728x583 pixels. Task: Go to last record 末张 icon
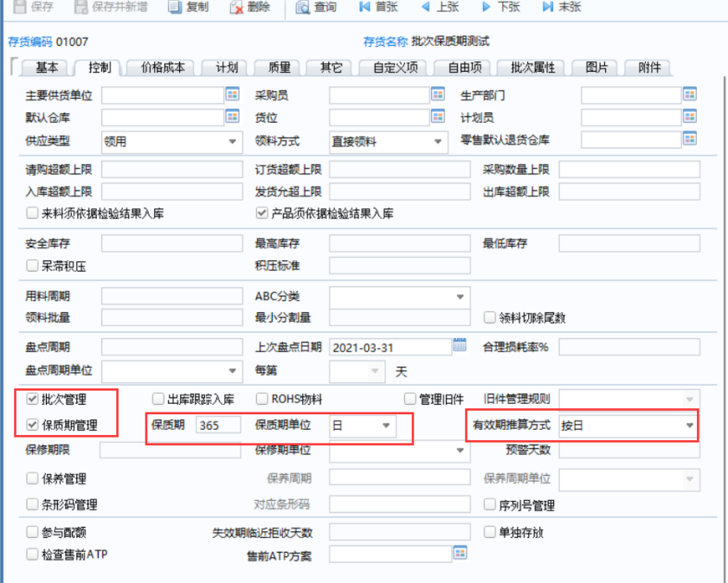tap(548, 7)
